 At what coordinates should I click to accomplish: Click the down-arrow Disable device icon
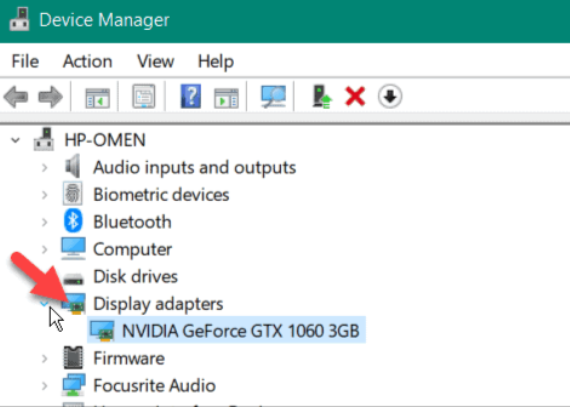[x=390, y=97]
